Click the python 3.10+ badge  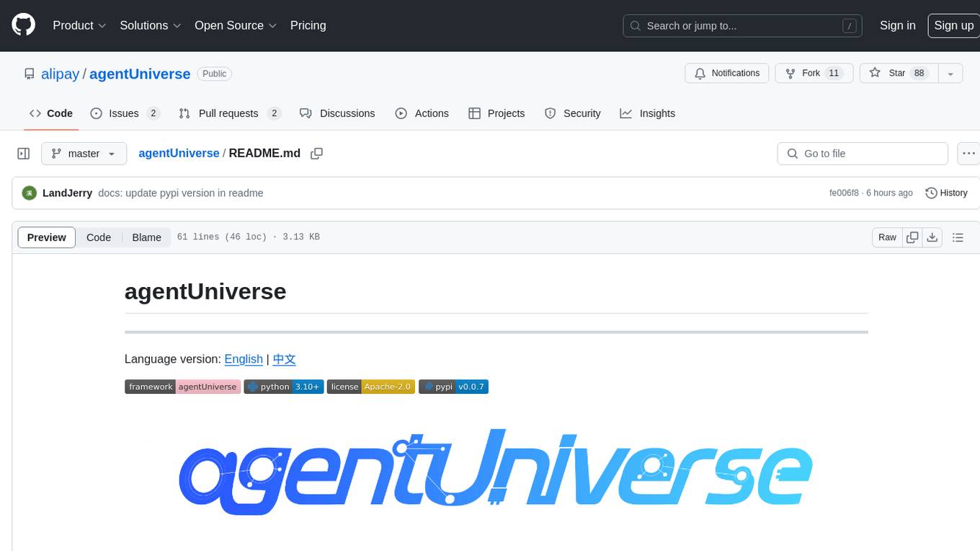pos(283,387)
